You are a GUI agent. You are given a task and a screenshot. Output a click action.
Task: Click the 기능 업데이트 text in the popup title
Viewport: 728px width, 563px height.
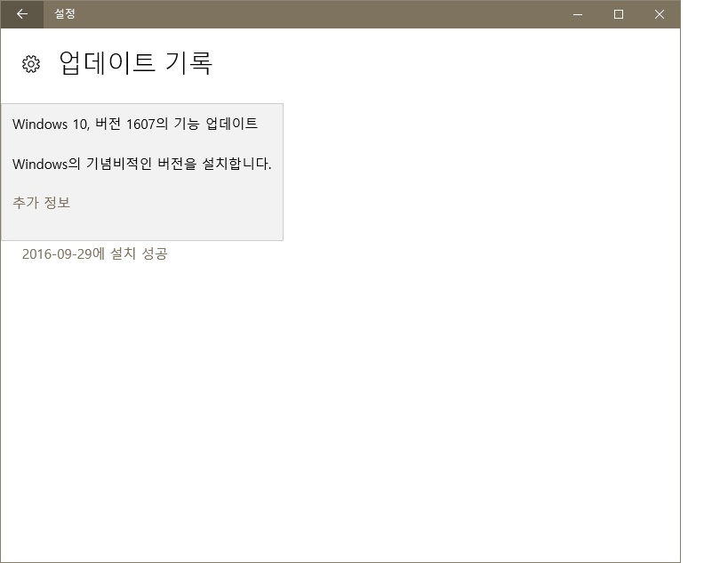(x=217, y=125)
